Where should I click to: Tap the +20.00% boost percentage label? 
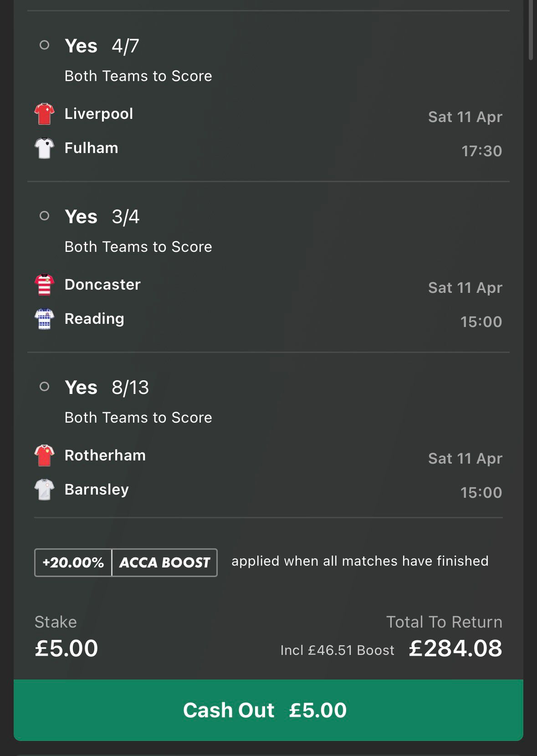coord(73,562)
